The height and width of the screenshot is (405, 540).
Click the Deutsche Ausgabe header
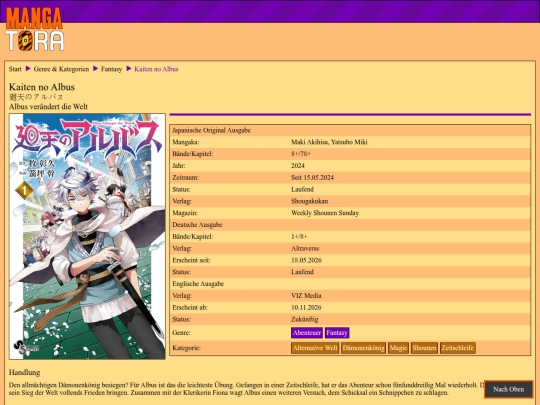point(197,225)
